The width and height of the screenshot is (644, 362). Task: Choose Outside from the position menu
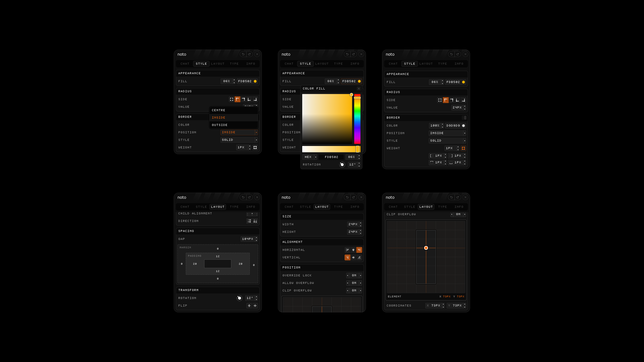(233, 125)
